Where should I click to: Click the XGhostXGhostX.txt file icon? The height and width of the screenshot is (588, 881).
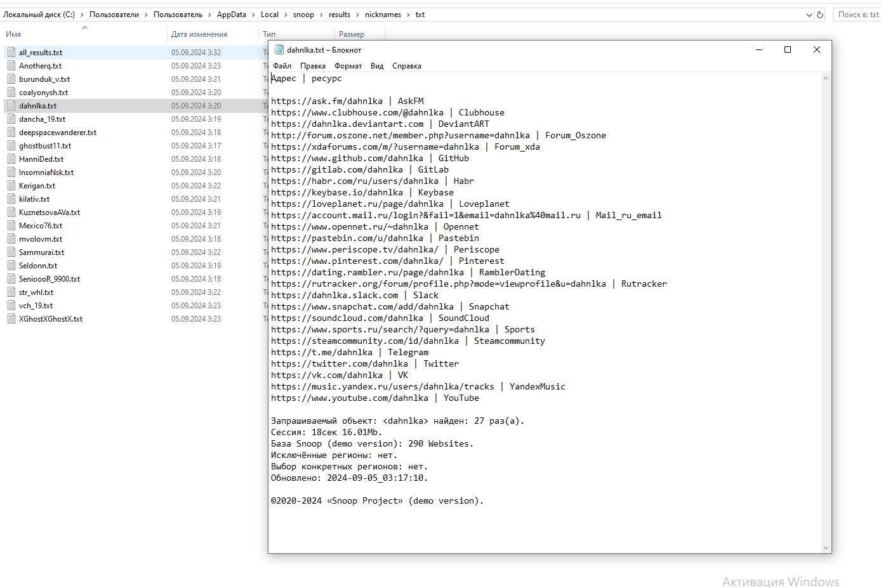[11, 318]
